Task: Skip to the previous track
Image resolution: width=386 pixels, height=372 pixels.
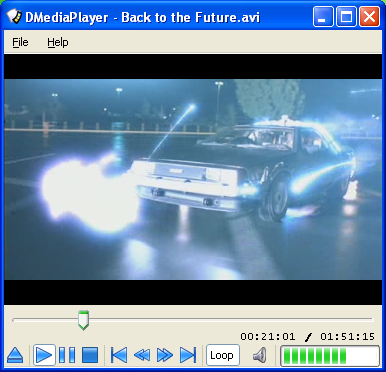Action: click(x=119, y=355)
